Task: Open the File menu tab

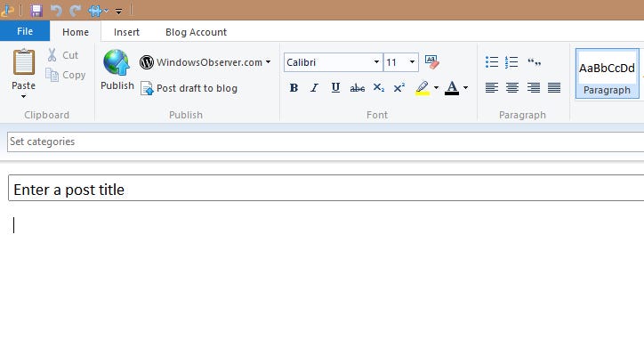Action: pos(25,31)
